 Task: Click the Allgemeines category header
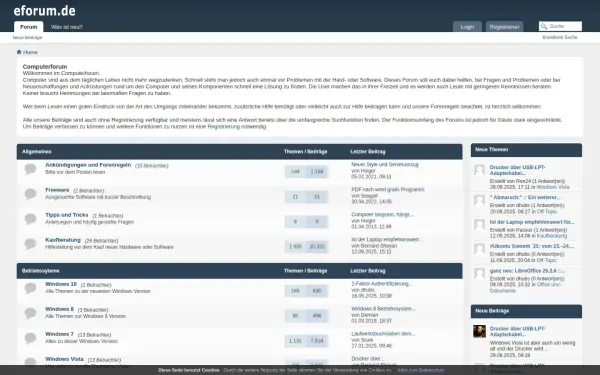coord(37,152)
